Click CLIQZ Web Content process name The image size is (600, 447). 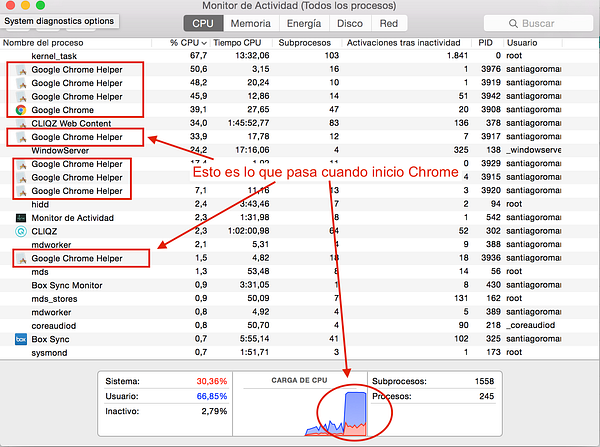click(71, 123)
